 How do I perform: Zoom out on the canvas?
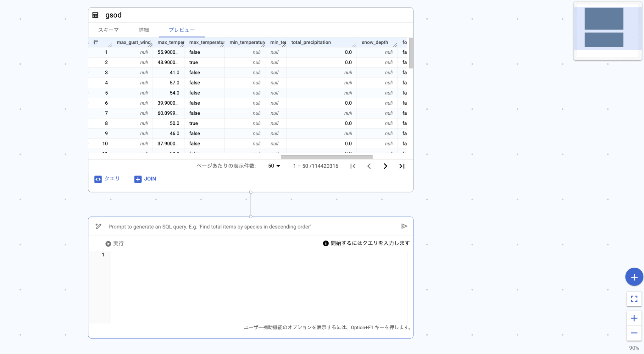click(634, 333)
